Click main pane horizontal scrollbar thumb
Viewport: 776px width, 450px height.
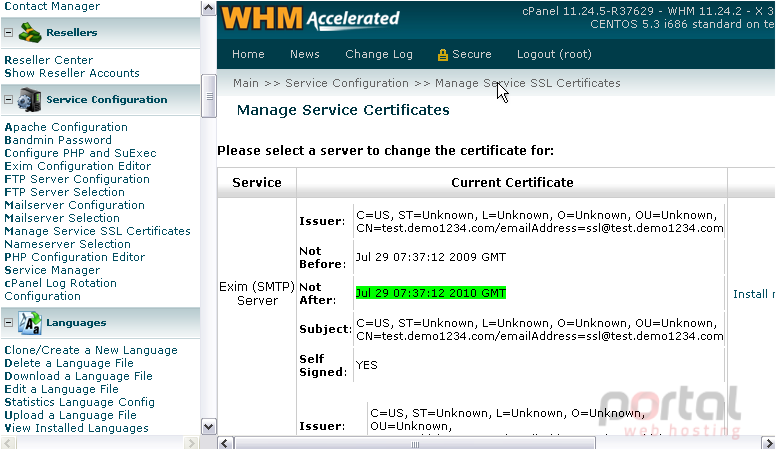coord(415,443)
